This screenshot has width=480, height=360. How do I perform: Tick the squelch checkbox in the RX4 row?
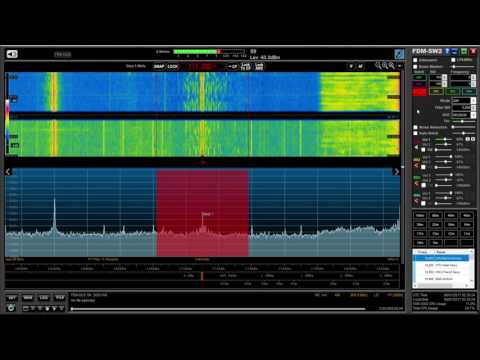pyautogui.click(x=424, y=203)
